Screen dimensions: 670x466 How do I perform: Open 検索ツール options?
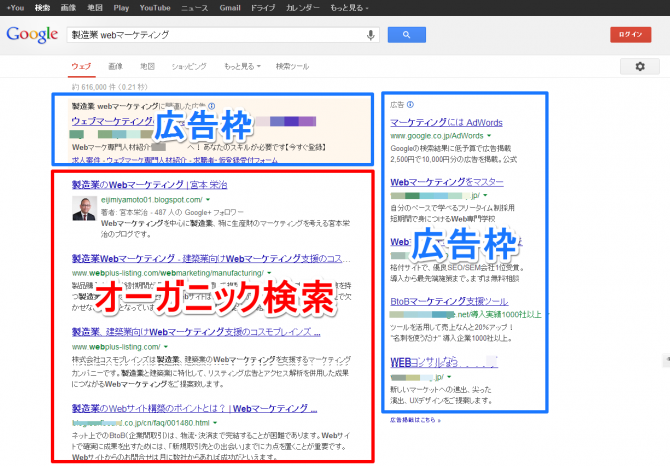(292, 66)
